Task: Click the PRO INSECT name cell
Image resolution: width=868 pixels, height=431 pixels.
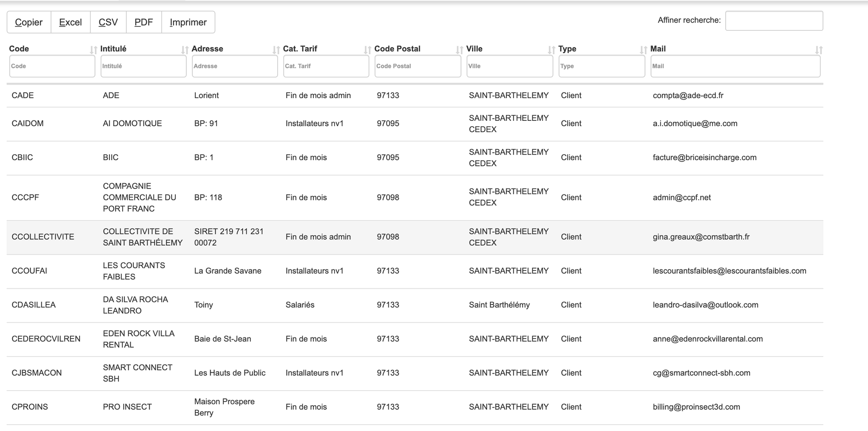Action: pos(127,407)
